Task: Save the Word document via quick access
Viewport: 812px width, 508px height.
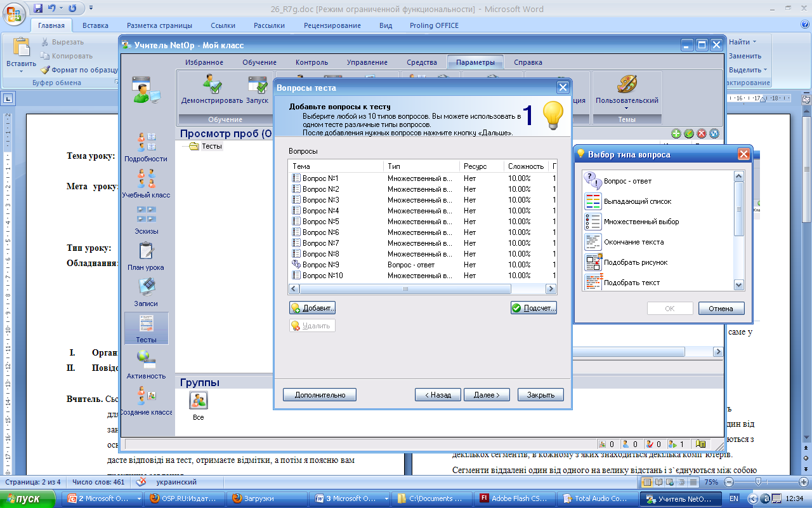Action: (x=38, y=8)
